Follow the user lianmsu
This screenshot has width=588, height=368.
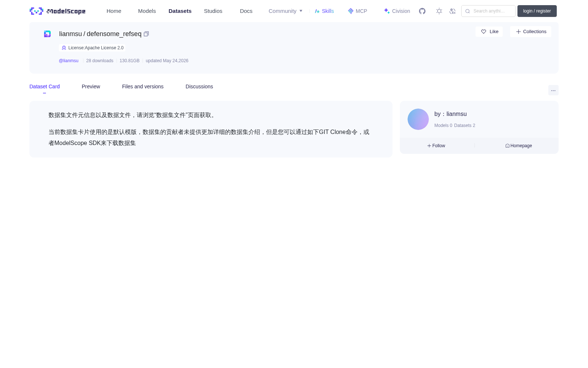[436, 146]
